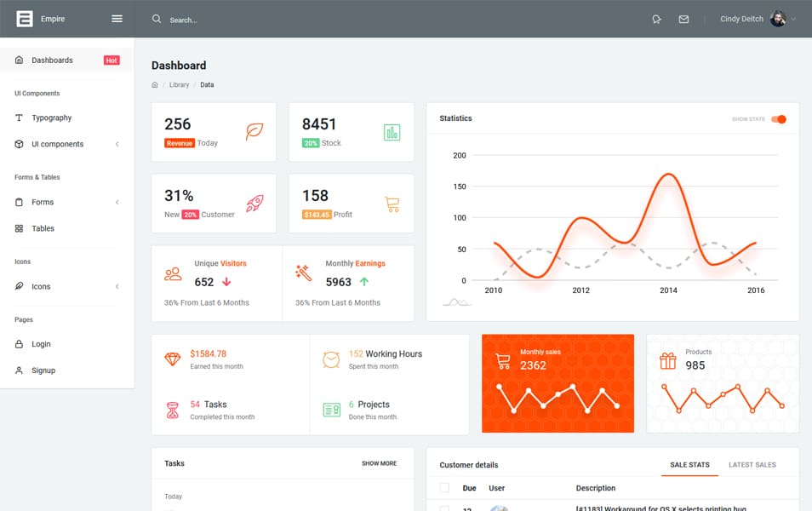Click the home icon in breadcrumb

coord(155,85)
